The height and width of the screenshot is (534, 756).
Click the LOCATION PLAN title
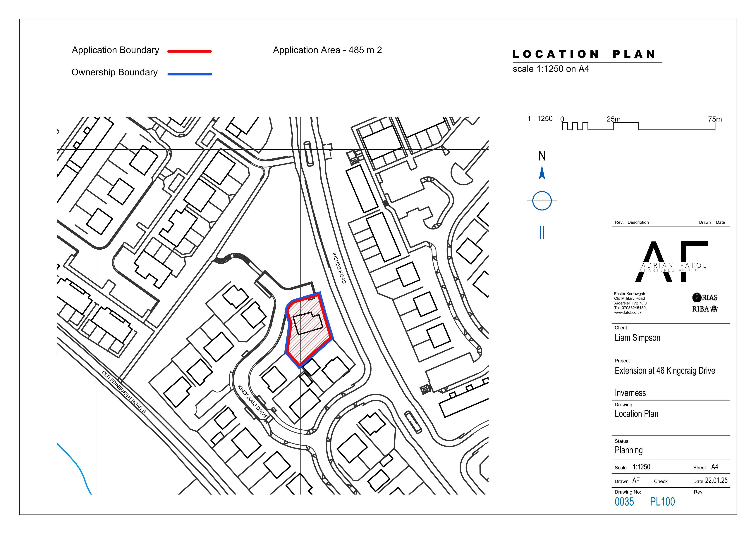click(x=584, y=54)
